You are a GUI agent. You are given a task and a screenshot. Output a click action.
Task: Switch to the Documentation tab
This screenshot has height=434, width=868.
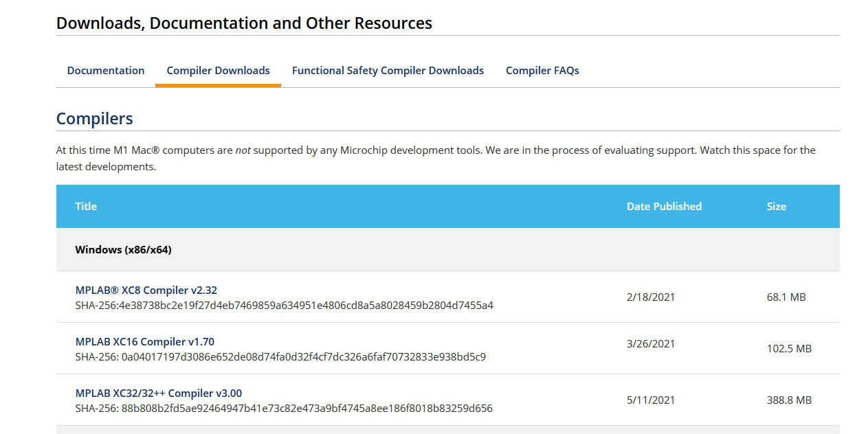tap(106, 71)
